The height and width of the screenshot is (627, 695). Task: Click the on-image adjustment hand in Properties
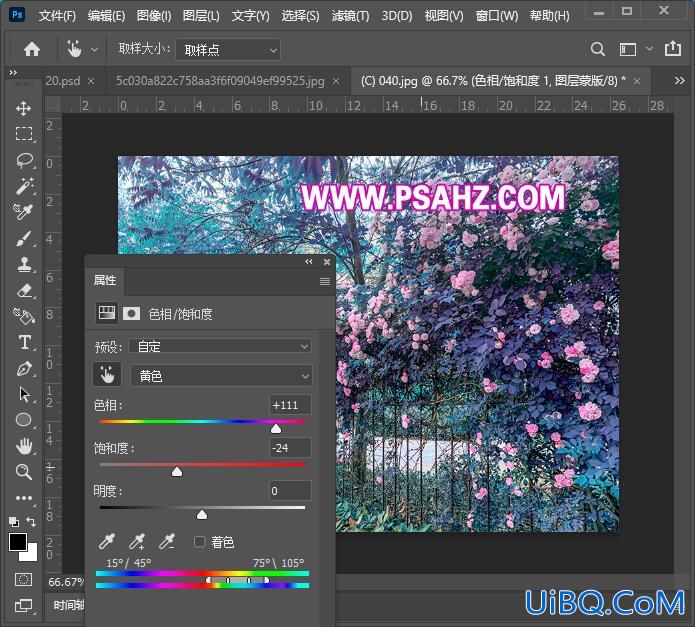click(107, 375)
